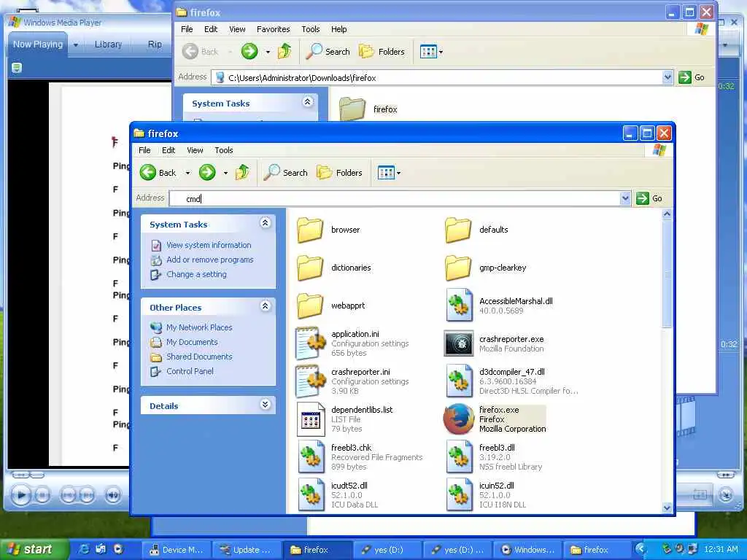The image size is (747, 560).
Task: Toggle Folders pane in front firefox window
Action: 340,172
